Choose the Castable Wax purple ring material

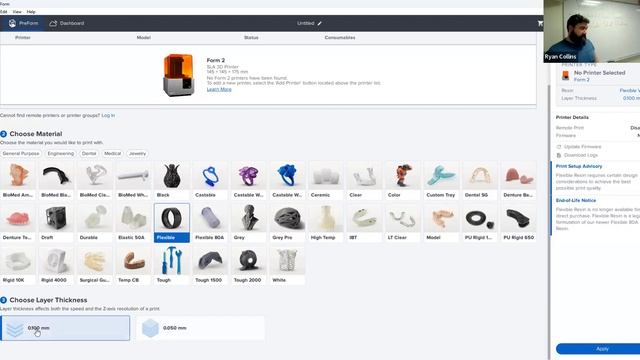tap(249, 180)
